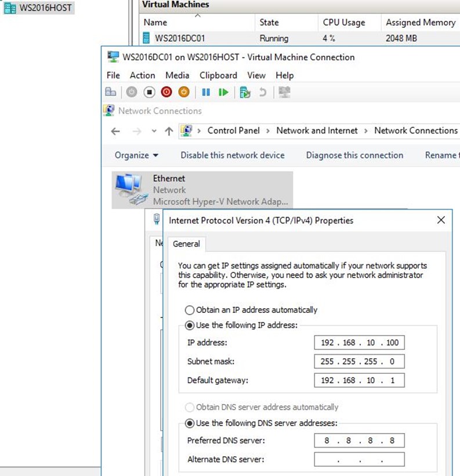
Task: Click the Revert toolbar icon
Action: click(263, 92)
